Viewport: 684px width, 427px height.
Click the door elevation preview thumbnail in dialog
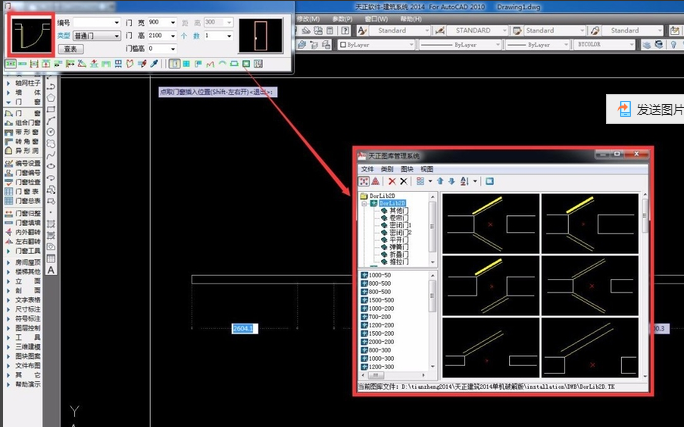pyautogui.click(x=260, y=36)
